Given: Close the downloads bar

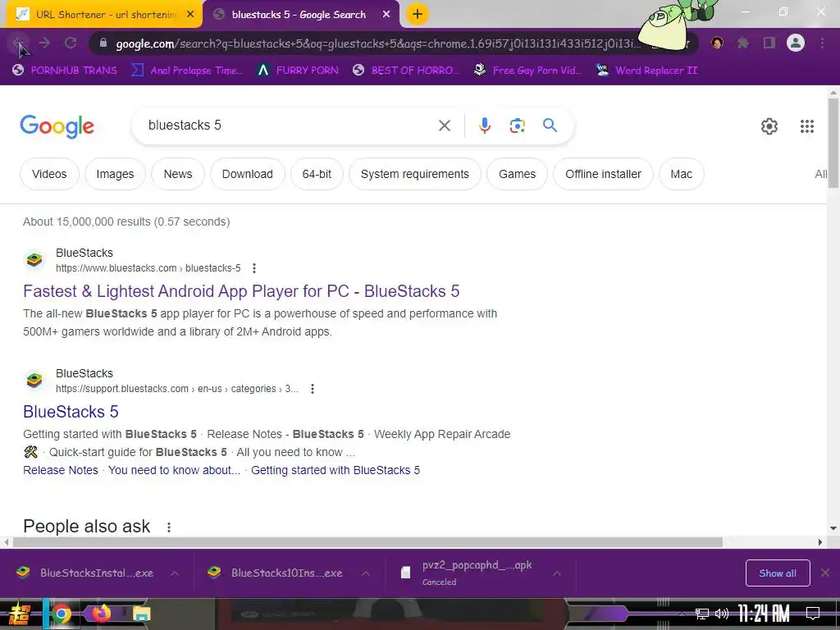Looking at the screenshot, I should [x=825, y=573].
